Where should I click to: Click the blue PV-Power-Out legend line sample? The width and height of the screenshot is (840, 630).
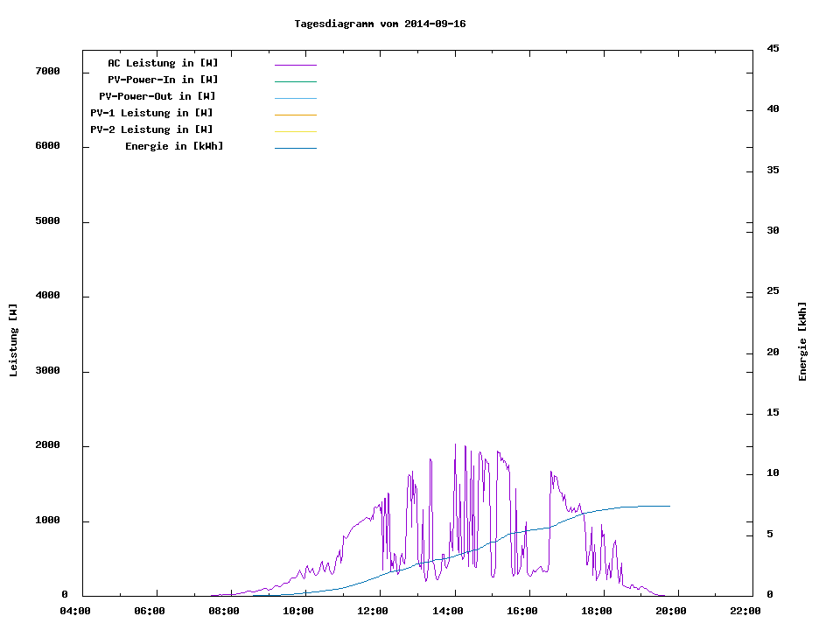[295, 98]
